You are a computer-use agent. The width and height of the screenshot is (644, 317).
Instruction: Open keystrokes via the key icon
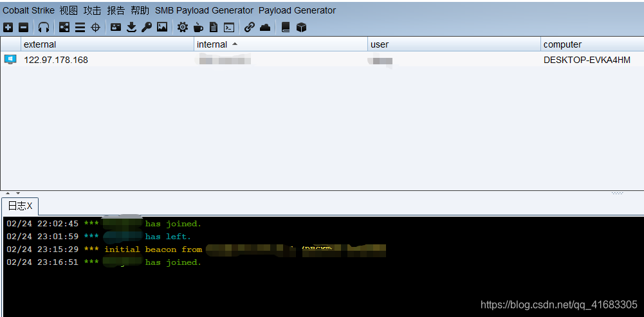(147, 28)
